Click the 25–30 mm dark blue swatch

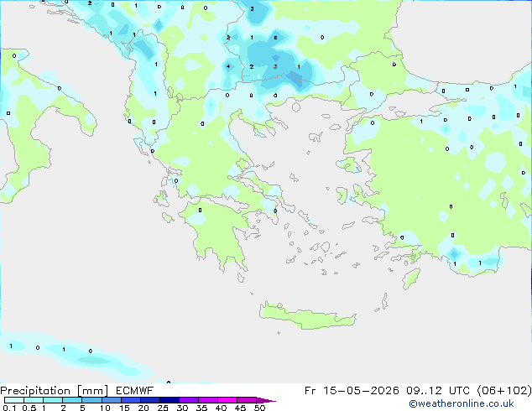tap(170, 400)
